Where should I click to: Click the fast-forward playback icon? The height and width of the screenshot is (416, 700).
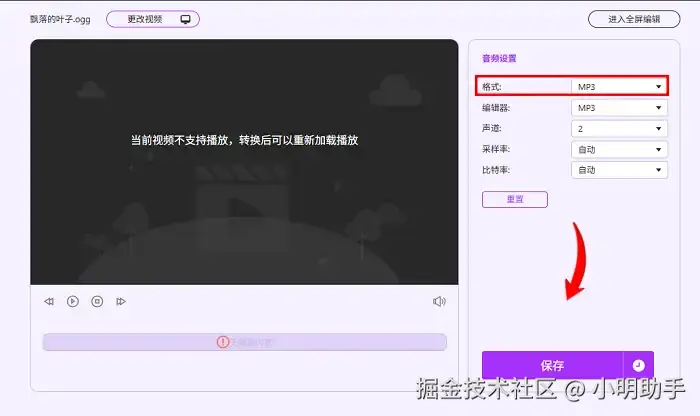(x=121, y=302)
